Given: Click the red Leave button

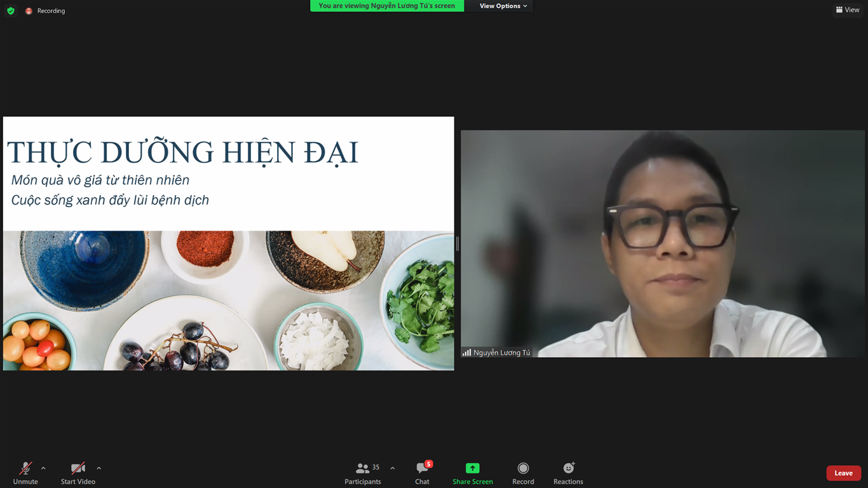Looking at the screenshot, I should click(x=843, y=473).
